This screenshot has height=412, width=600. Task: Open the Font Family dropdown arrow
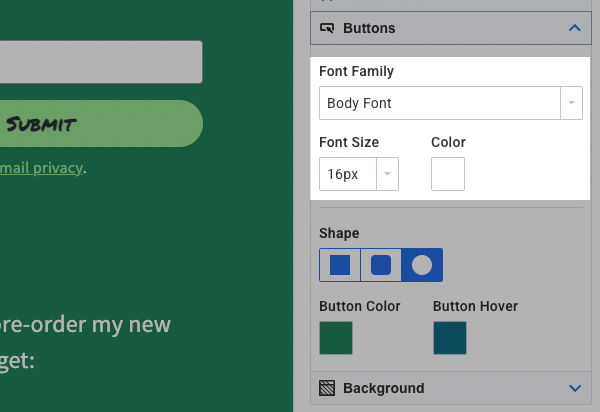click(x=571, y=103)
